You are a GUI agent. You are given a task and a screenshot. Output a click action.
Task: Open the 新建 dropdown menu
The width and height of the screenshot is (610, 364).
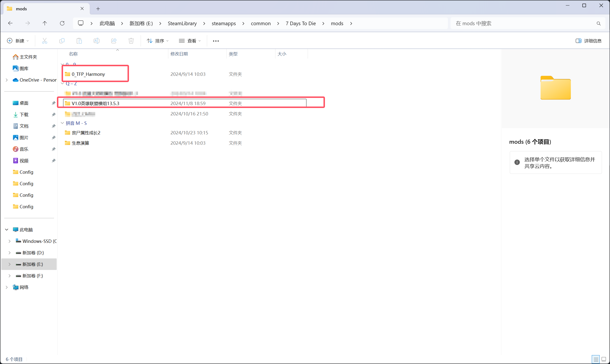tap(18, 41)
